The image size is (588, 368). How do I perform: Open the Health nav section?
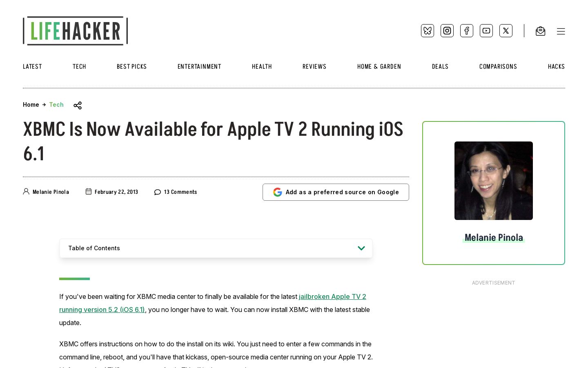262,67
